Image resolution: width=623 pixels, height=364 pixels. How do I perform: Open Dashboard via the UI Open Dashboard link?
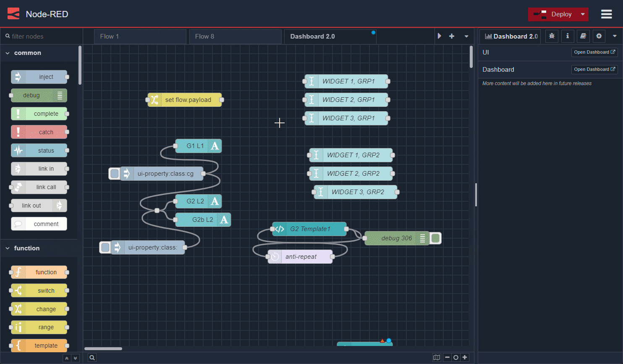click(x=594, y=52)
